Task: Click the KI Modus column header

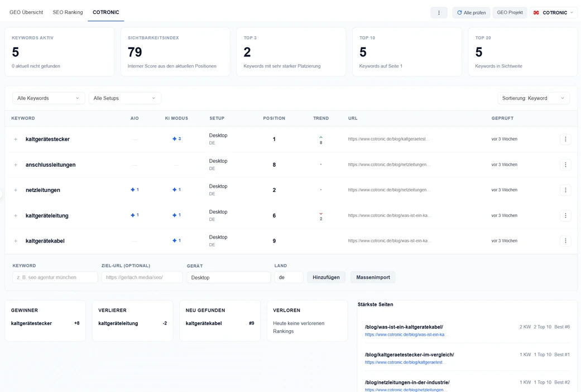Action: [176, 118]
